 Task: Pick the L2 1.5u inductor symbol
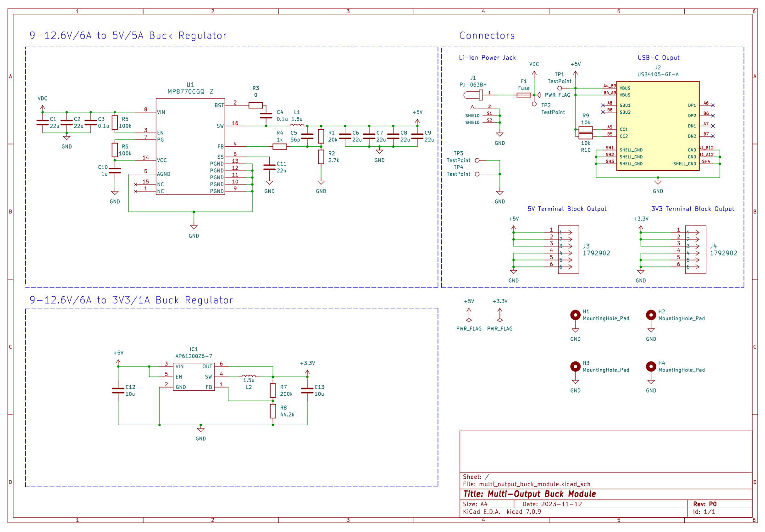tap(249, 376)
